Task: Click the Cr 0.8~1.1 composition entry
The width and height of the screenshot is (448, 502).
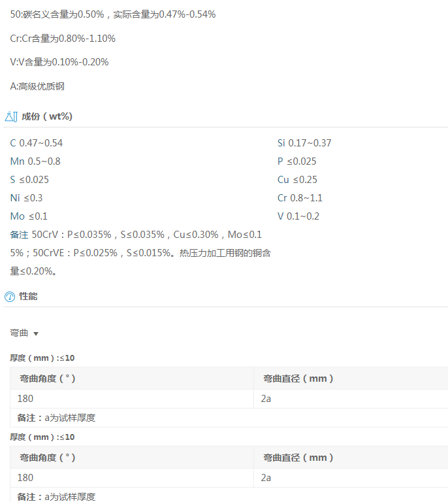Action: [300, 198]
